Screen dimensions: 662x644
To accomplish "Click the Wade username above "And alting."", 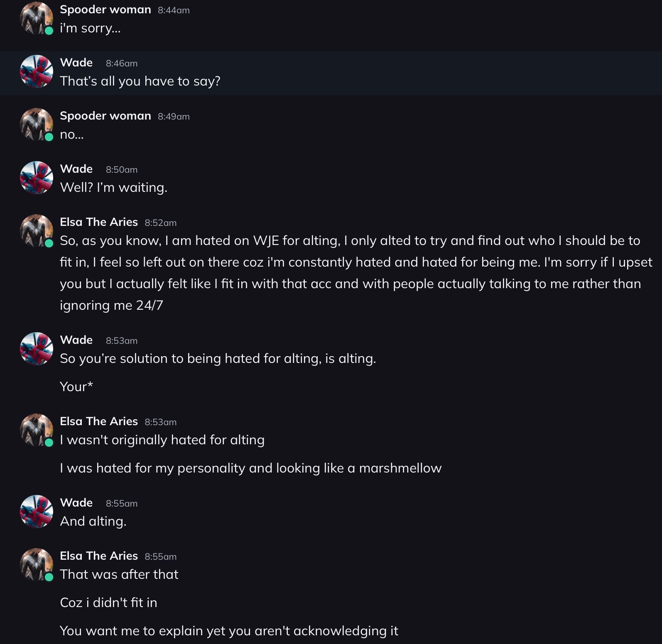I will [76, 503].
